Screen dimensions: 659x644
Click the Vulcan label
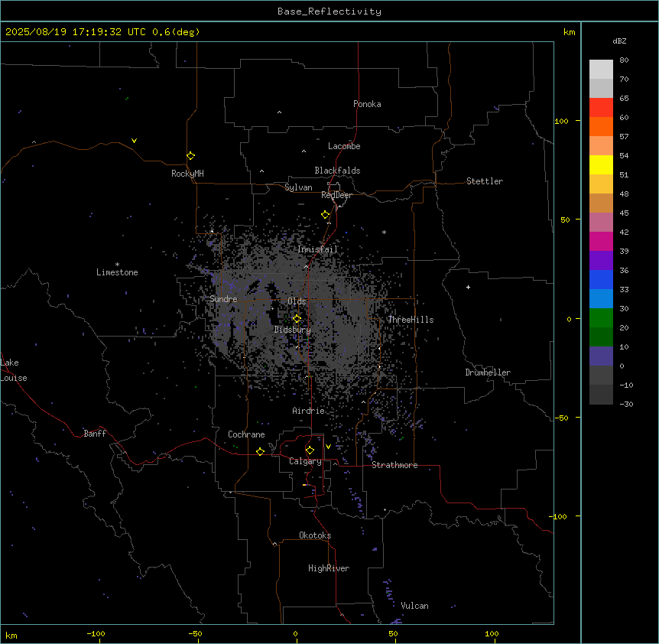(x=415, y=606)
